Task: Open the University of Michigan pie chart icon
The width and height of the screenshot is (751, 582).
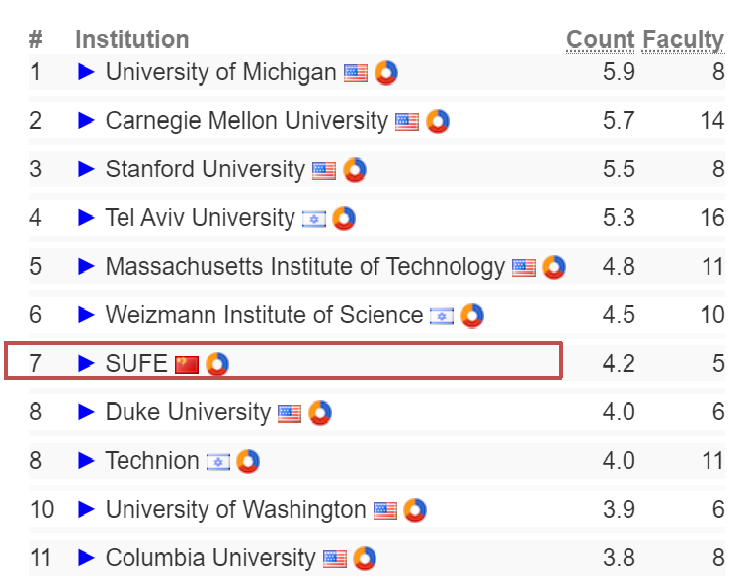Action: click(387, 73)
